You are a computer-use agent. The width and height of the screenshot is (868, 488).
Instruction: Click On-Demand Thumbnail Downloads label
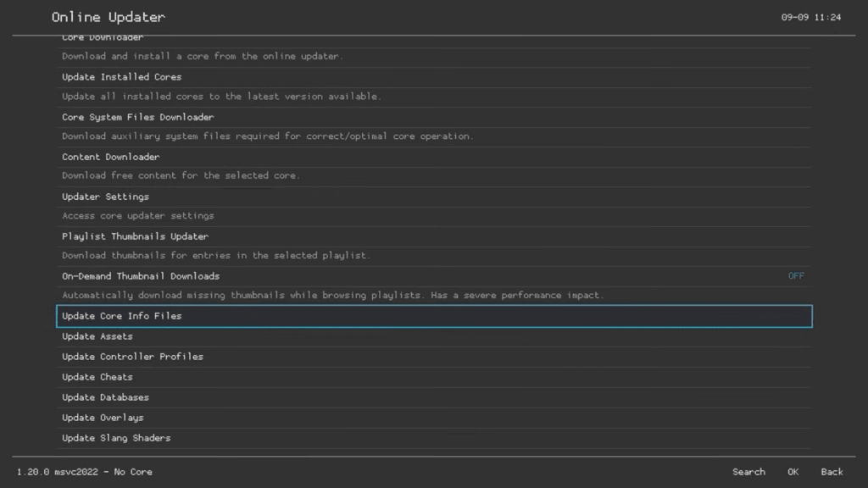point(141,276)
